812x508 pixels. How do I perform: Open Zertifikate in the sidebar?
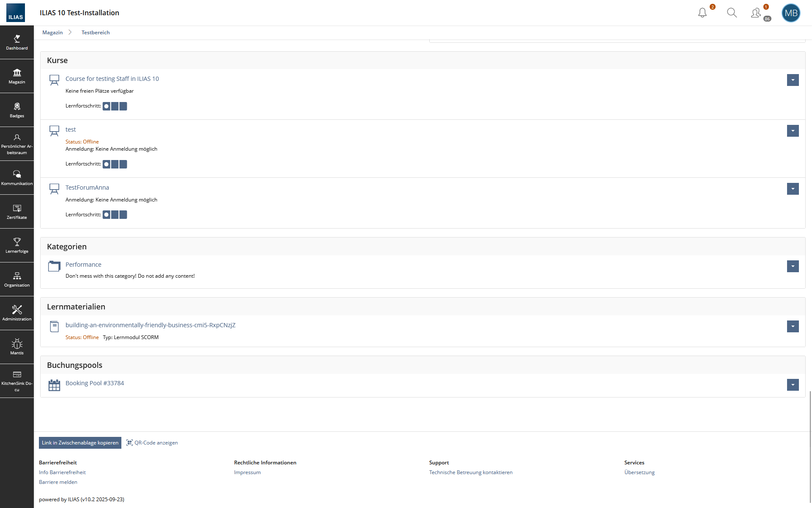coord(17,212)
